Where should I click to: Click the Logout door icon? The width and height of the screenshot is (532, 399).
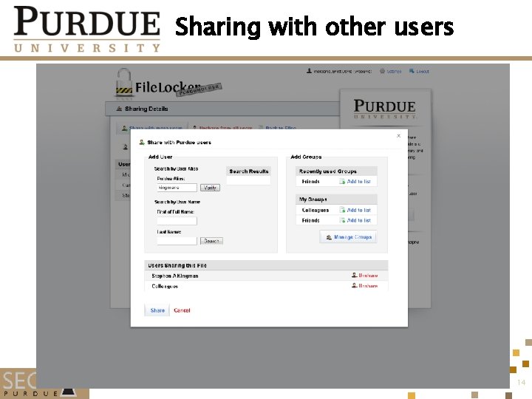click(412, 71)
